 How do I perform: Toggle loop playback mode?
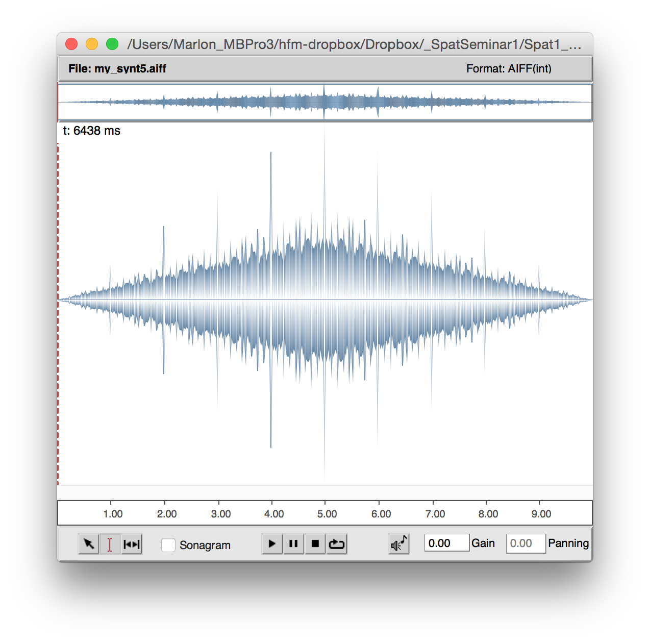tap(336, 543)
